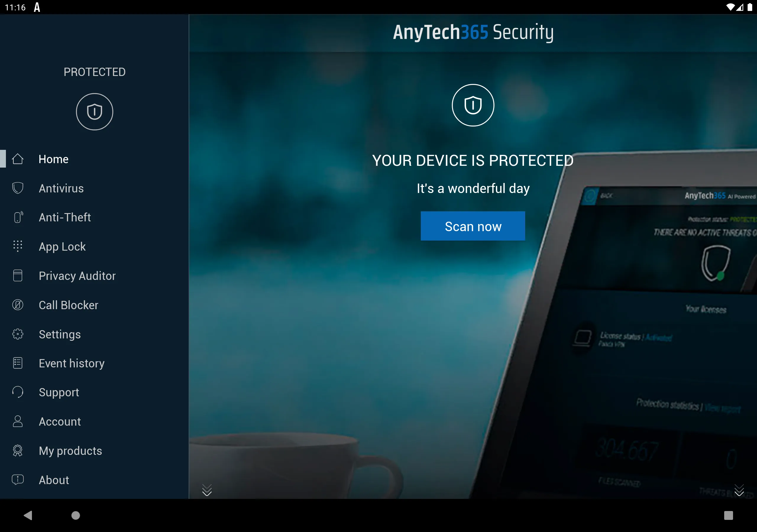The width and height of the screenshot is (757, 532).
Task: Open the Account section
Action: pos(60,421)
